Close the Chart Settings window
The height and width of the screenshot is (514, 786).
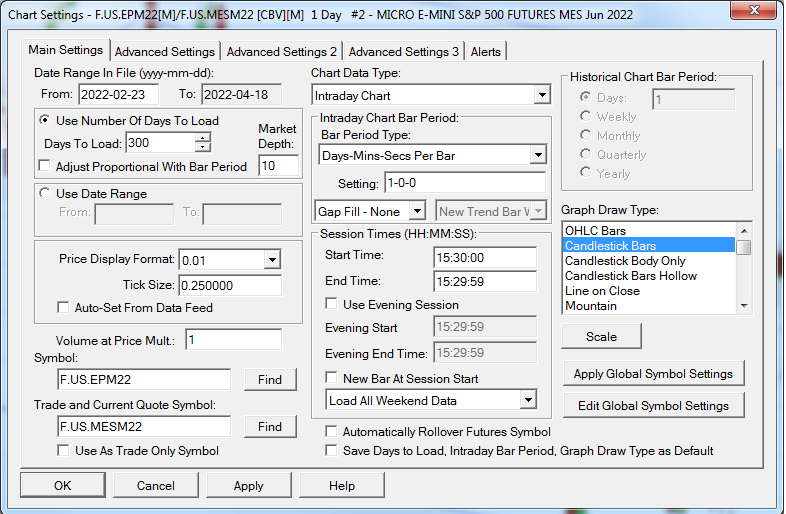(x=753, y=10)
